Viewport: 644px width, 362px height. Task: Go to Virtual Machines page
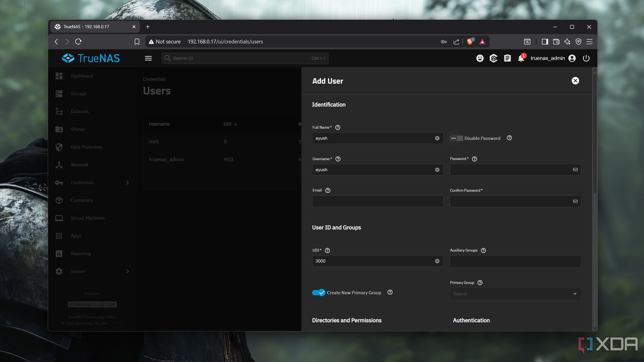(x=93, y=218)
